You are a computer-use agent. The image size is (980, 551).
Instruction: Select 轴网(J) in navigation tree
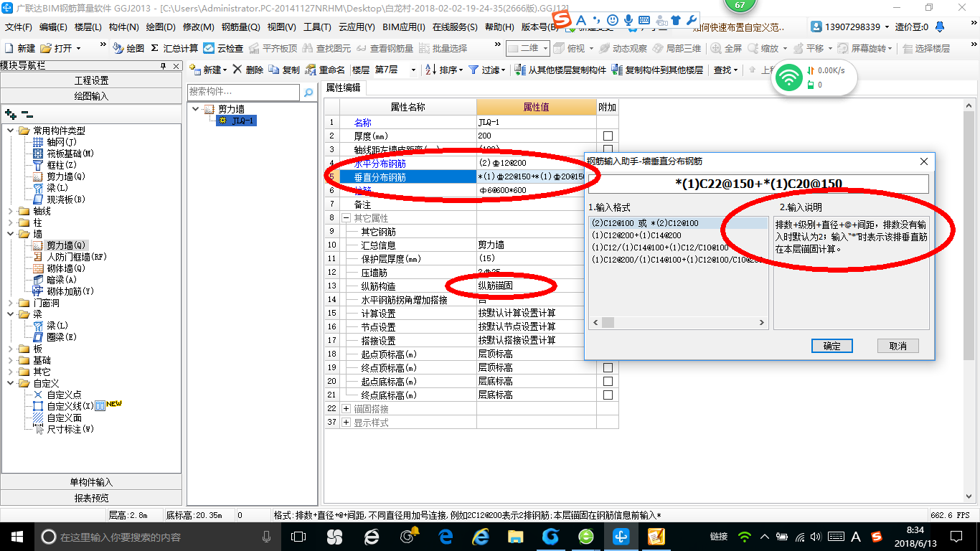(61, 142)
